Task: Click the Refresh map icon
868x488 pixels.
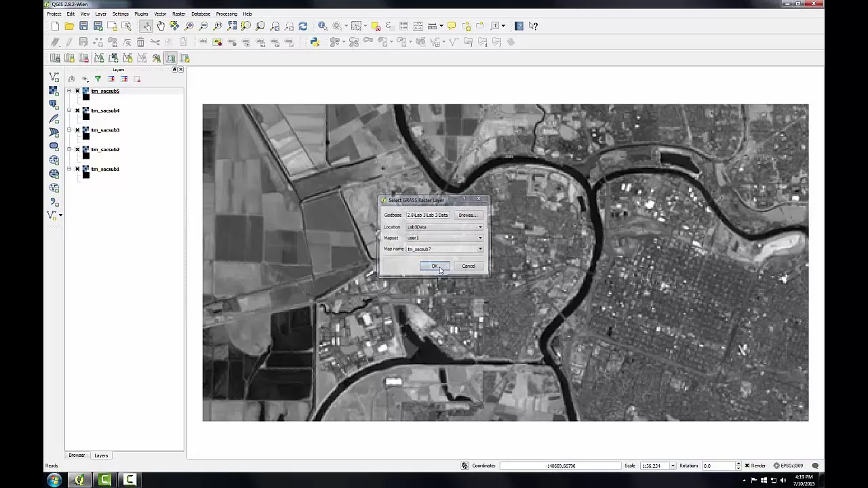Action: (x=303, y=26)
